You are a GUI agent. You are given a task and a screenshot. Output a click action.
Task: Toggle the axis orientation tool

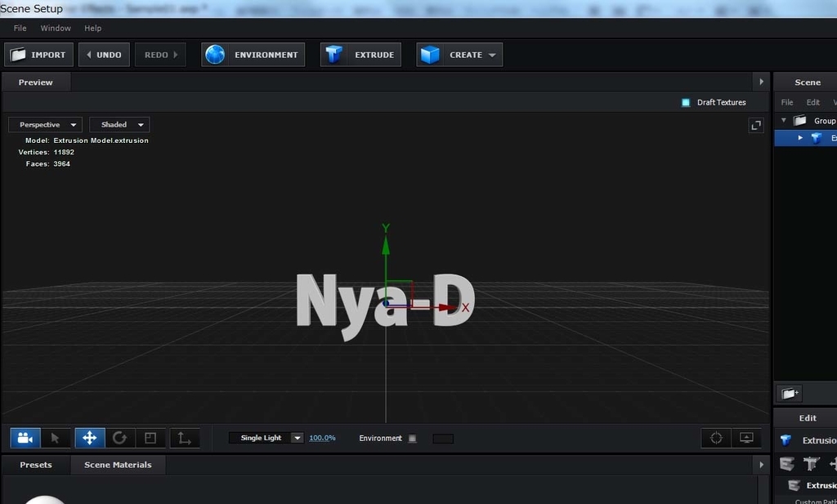[x=185, y=439]
